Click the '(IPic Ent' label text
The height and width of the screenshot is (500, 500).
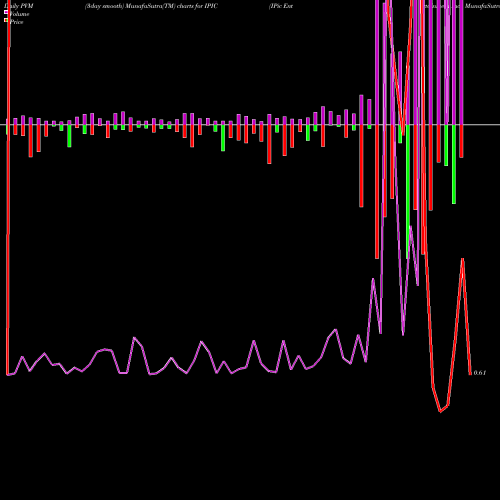coord(281,6)
